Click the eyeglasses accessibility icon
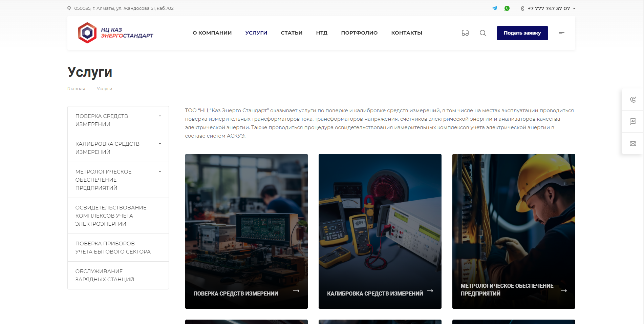Viewport: 644px width, 324px height. (x=465, y=33)
